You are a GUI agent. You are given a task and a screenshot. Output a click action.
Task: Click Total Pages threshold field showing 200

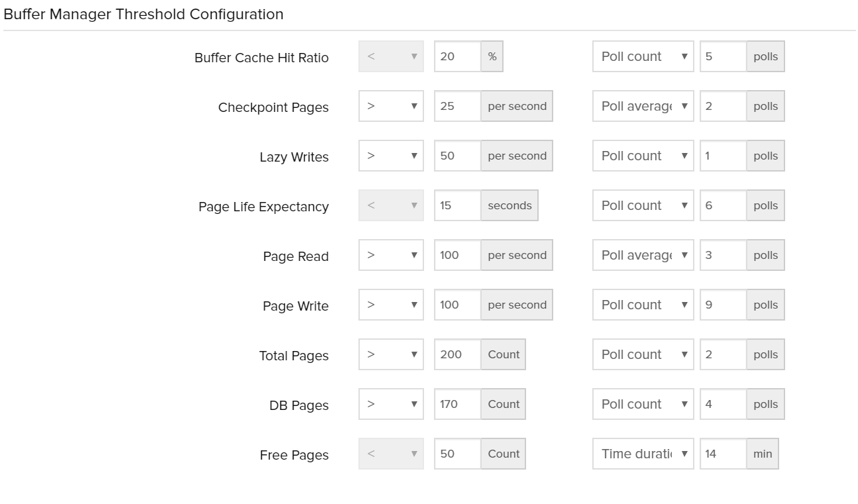point(458,354)
